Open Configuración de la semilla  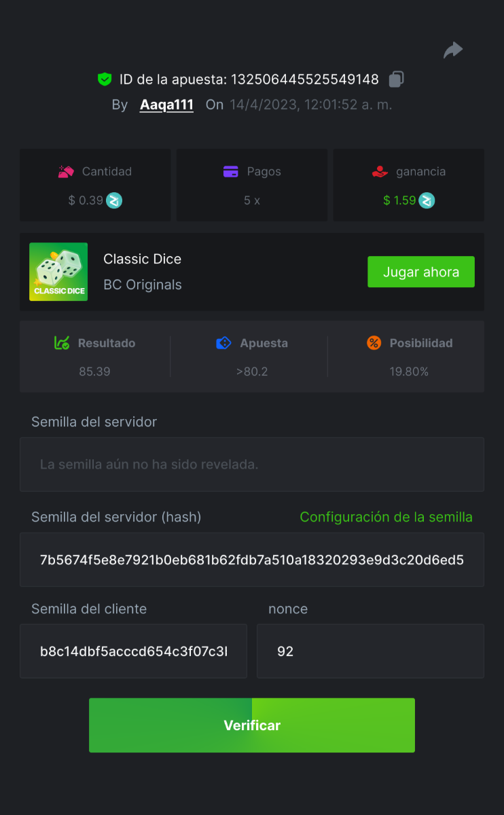point(386,517)
